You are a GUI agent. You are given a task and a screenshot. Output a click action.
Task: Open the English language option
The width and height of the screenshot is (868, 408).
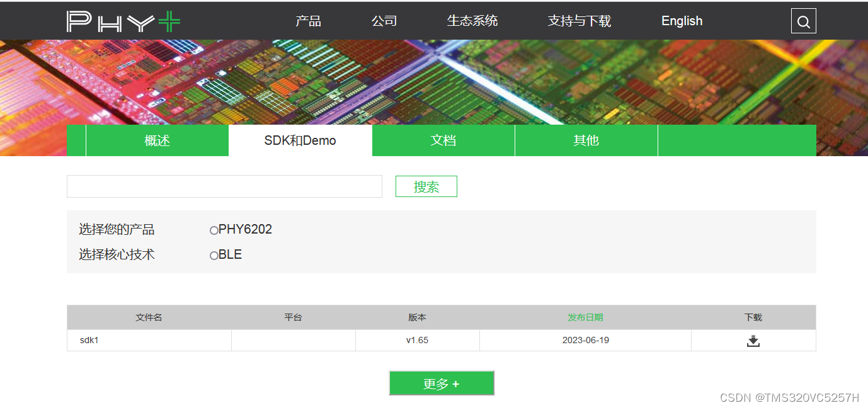pyautogui.click(x=682, y=21)
